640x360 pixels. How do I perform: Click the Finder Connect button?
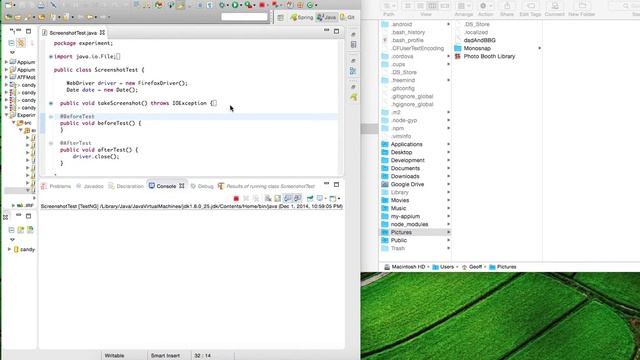pyautogui.click(x=555, y=6)
